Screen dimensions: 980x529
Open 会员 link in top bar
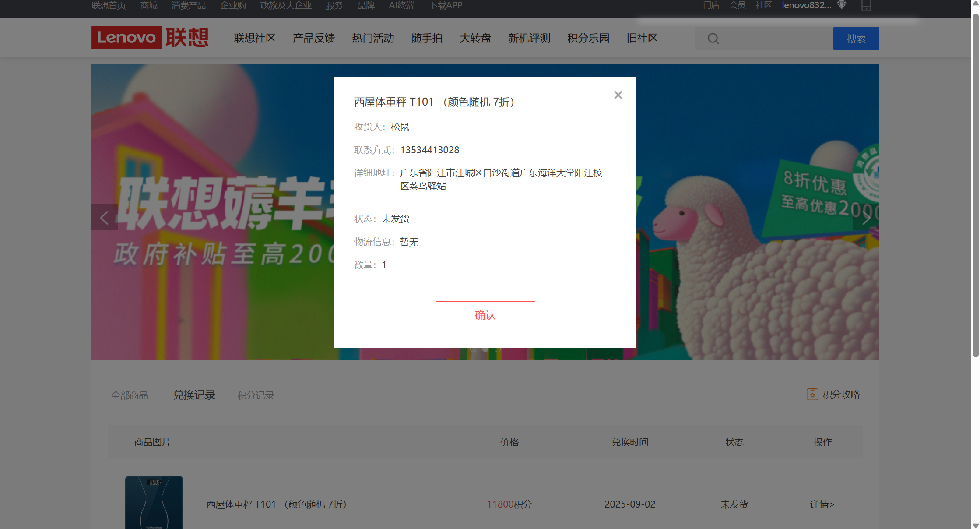point(738,5)
